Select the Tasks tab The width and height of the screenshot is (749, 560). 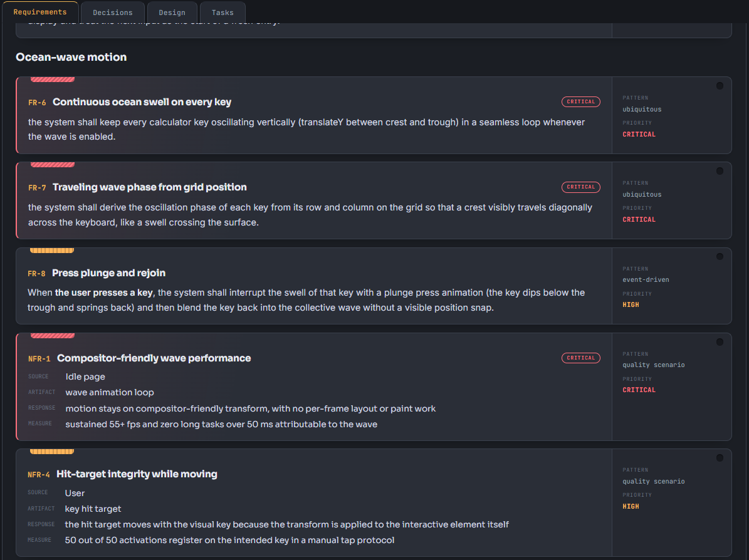(x=223, y=13)
